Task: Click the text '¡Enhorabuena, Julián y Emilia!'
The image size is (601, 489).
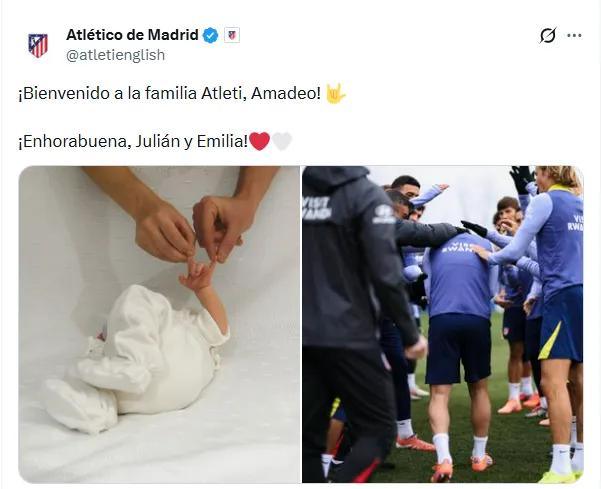Action: (x=133, y=141)
